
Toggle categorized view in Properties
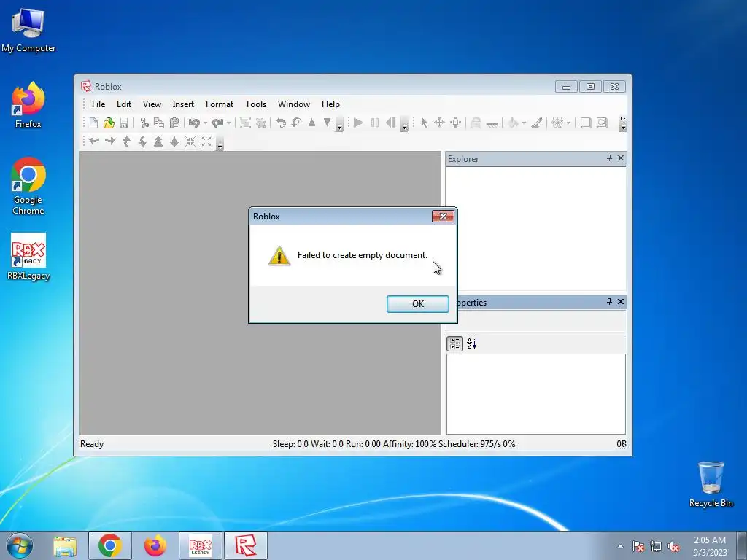(455, 343)
